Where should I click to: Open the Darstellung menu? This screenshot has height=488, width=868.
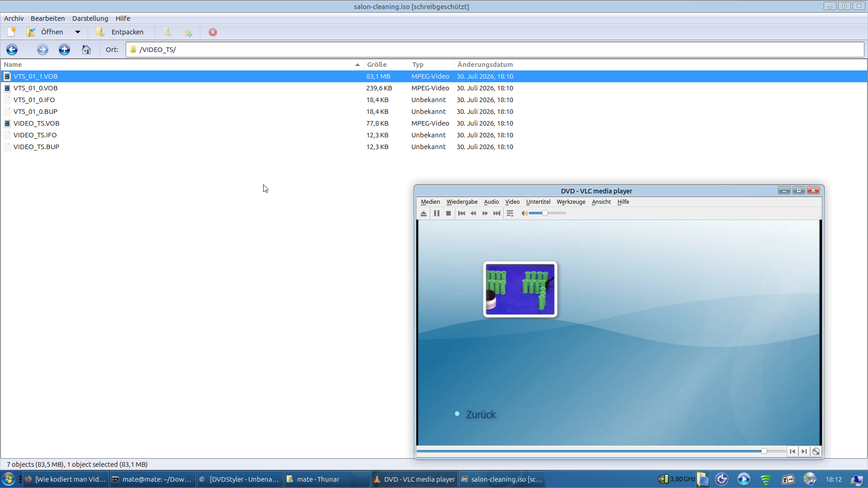coord(90,19)
